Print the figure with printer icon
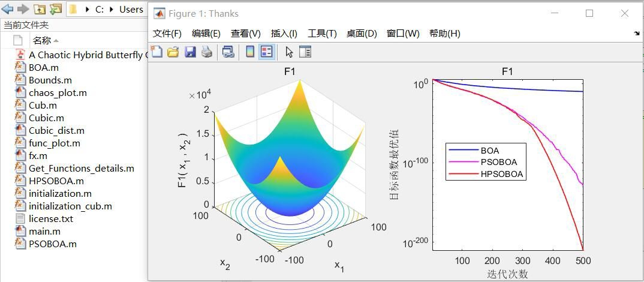The width and height of the screenshot is (644, 282). 207,52
